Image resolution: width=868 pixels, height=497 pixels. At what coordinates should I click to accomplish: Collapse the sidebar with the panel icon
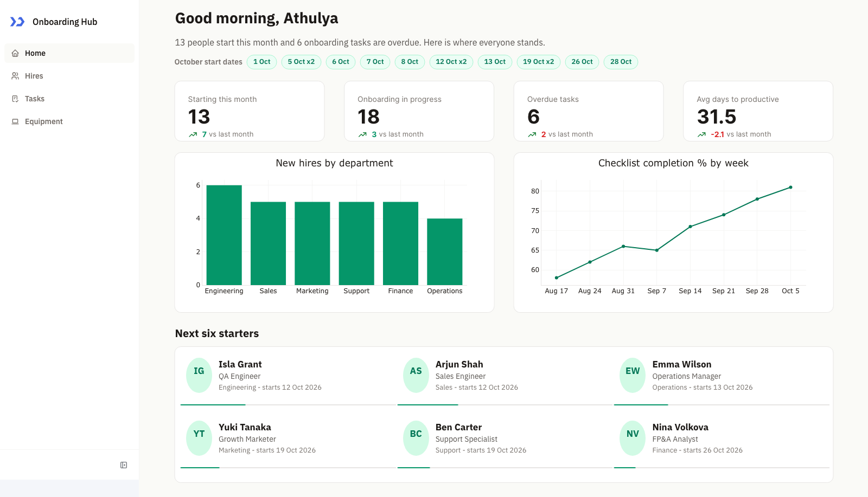click(124, 465)
